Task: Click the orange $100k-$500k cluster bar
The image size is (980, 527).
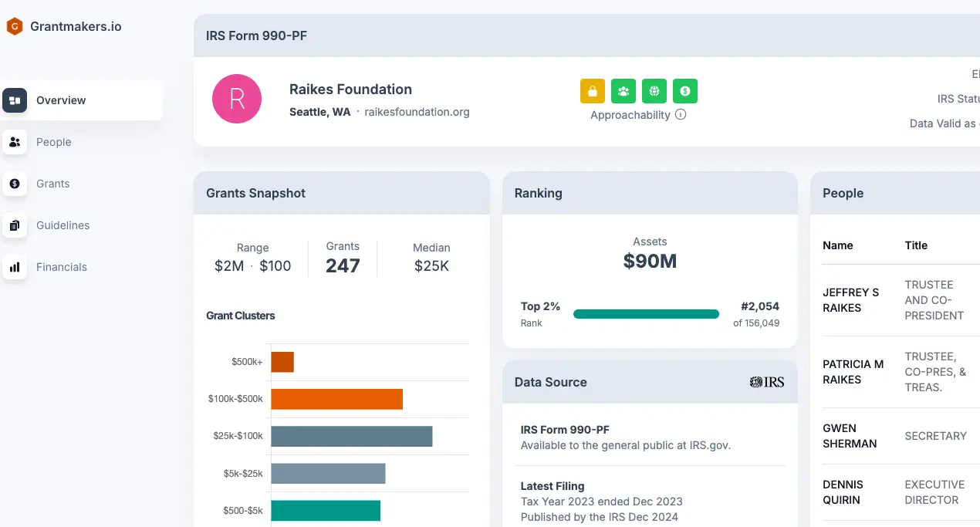Action: (x=336, y=399)
